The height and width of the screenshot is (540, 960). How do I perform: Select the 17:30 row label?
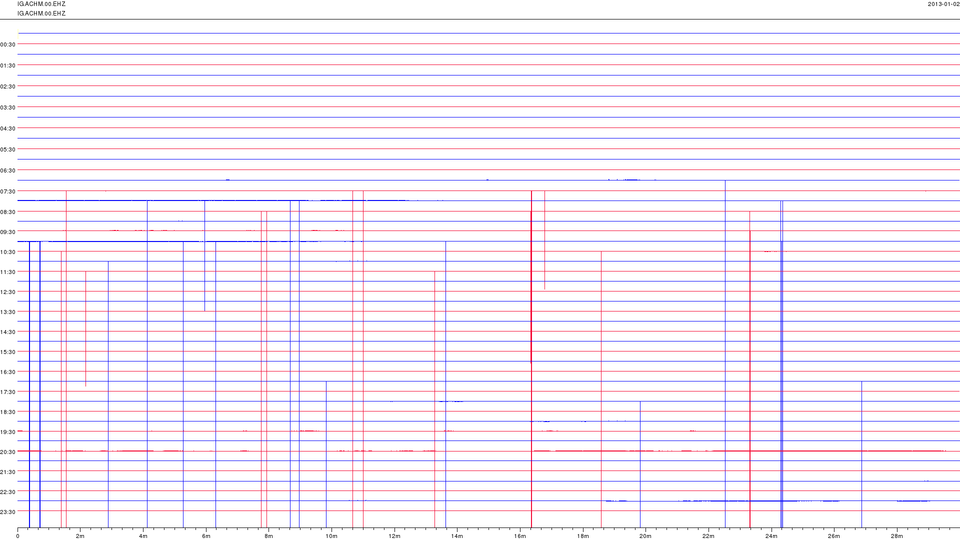click(7, 392)
